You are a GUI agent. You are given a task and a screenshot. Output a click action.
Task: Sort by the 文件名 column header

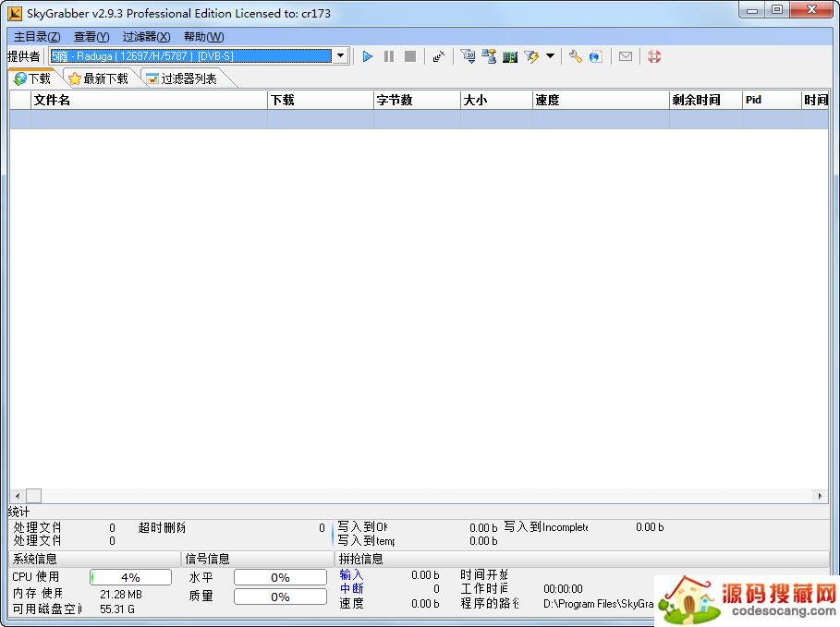(x=150, y=100)
